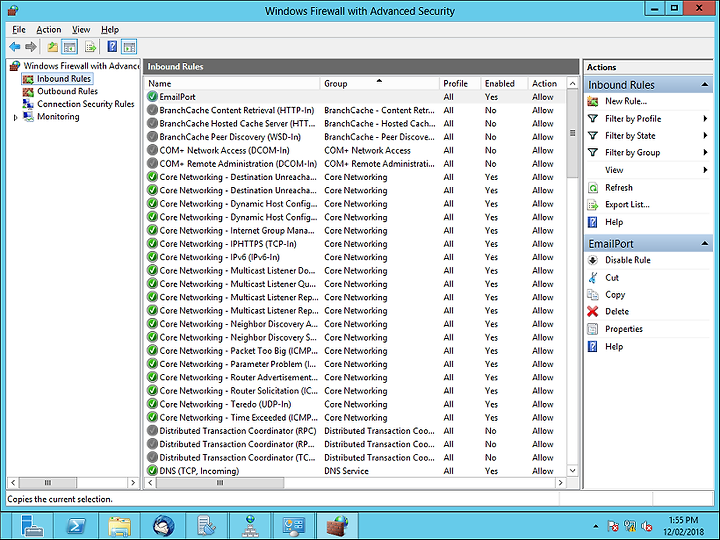Viewport: 720px width, 540px height.
Task: Click Disable Rule action
Action: [x=628, y=260]
